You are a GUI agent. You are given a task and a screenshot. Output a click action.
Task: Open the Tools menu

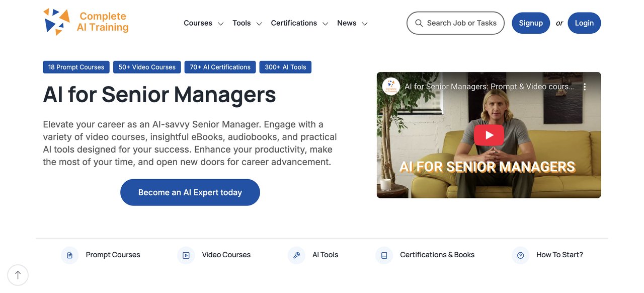[x=242, y=23]
